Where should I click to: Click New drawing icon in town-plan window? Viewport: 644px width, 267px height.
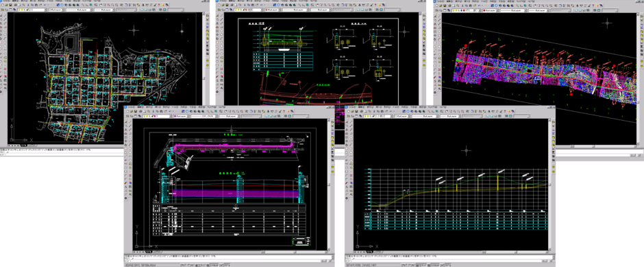click(3, 5)
